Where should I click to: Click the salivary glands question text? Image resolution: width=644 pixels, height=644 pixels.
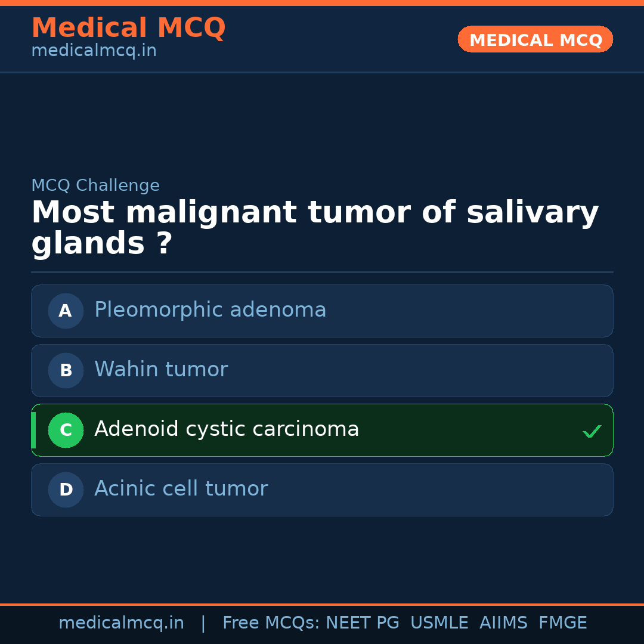click(315, 228)
